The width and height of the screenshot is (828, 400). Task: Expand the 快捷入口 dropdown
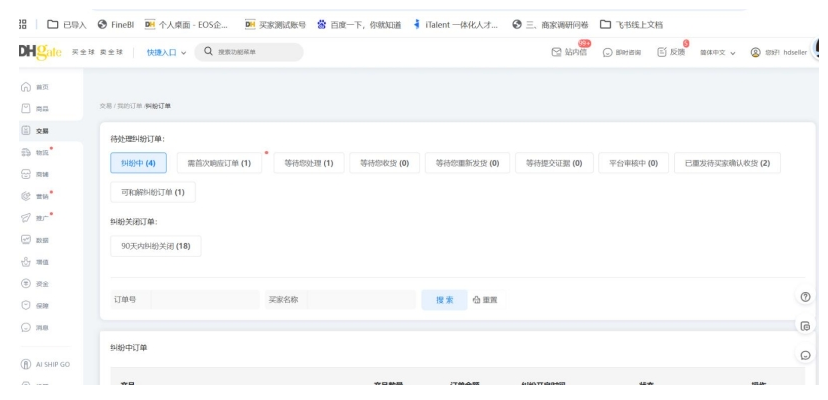tap(166, 52)
